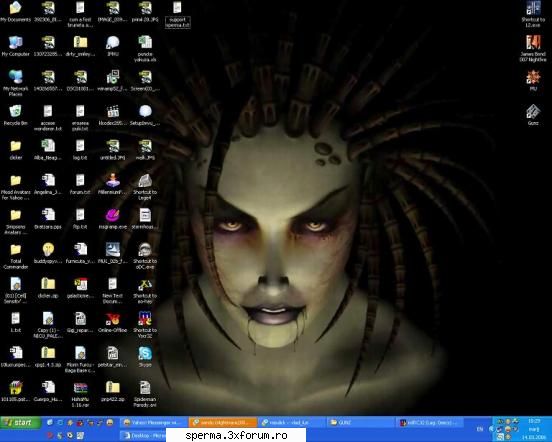Select the ftp.txt file icon
Image resolution: width=552 pixels, height=442 pixels.
point(80,219)
